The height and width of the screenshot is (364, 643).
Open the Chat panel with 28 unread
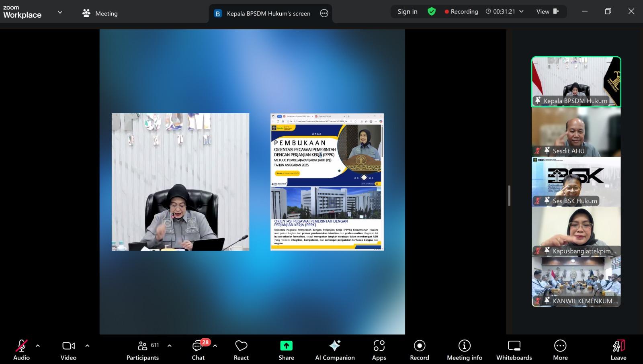tap(198, 350)
